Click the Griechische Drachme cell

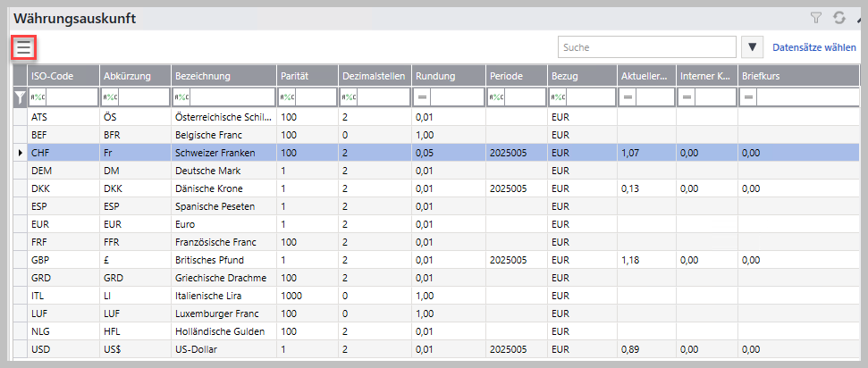point(224,277)
